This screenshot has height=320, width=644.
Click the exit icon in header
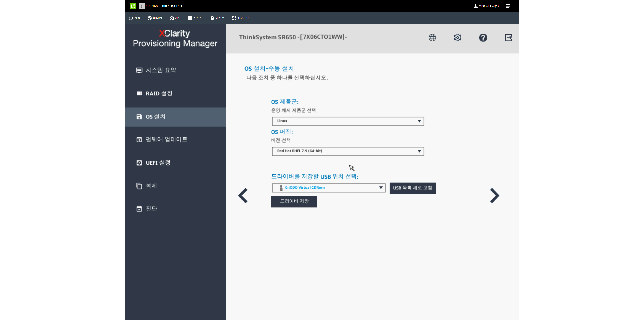click(x=508, y=38)
